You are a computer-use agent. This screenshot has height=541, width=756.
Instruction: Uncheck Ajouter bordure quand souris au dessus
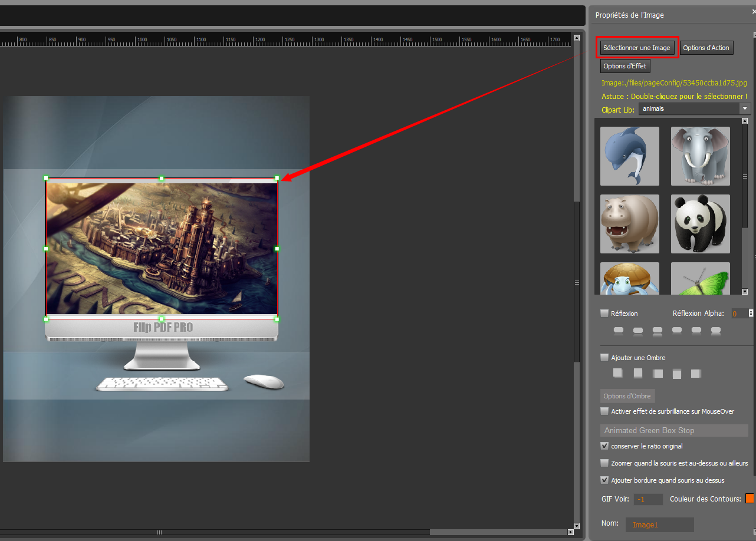coord(604,480)
